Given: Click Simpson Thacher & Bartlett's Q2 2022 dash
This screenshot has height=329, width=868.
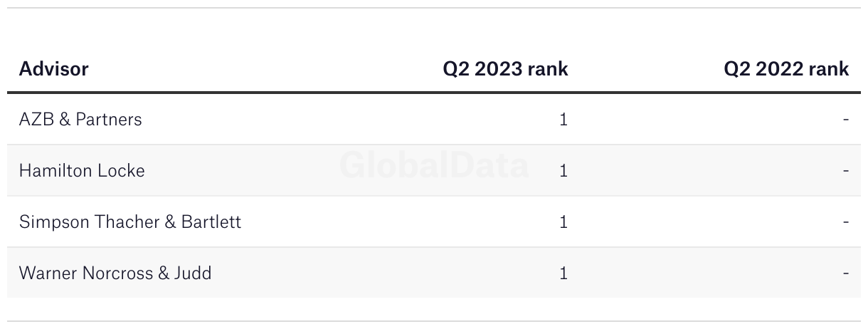Looking at the screenshot, I should pyautogui.click(x=846, y=222).
